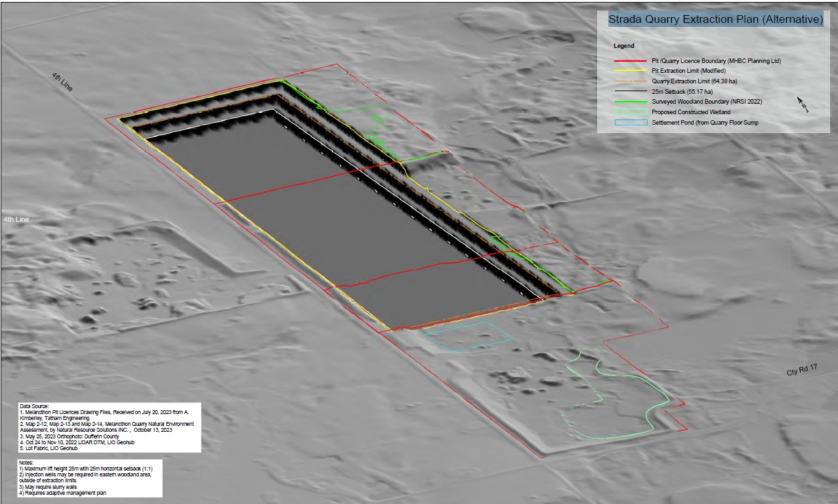Click the Notes text box
Viewport: 838px width, 504px height.
90,478
